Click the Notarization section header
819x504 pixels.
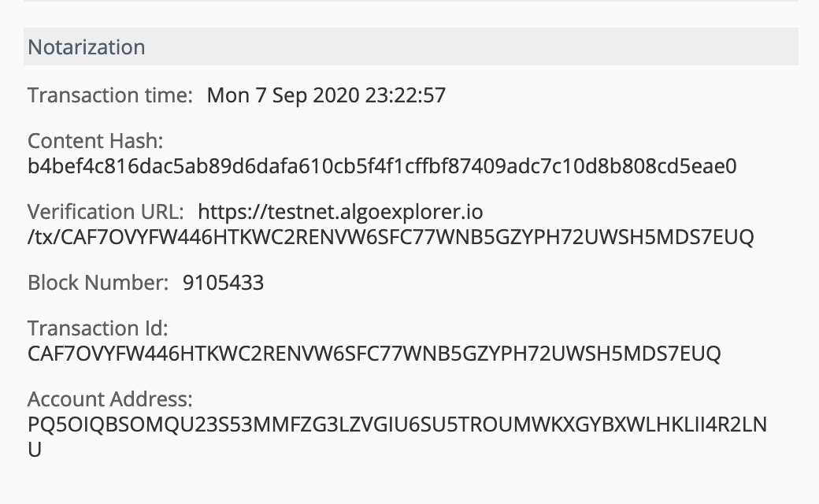[87, 47]
